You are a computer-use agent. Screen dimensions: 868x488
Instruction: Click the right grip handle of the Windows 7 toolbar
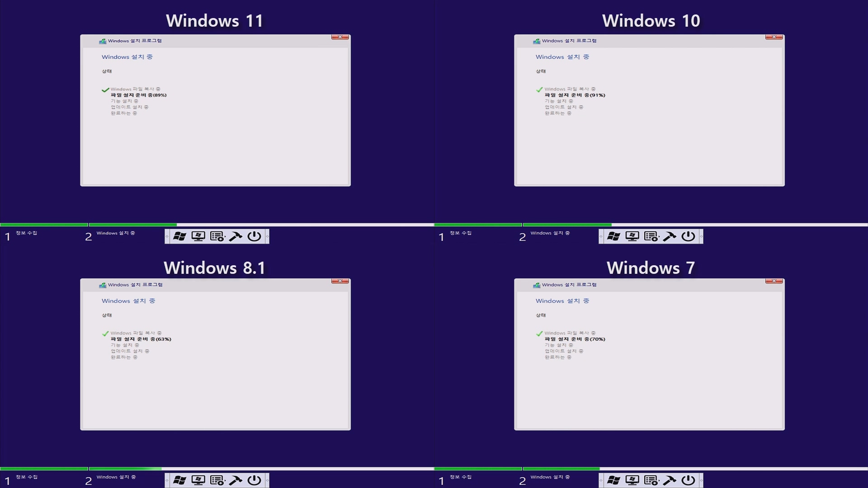click(701, 480)
